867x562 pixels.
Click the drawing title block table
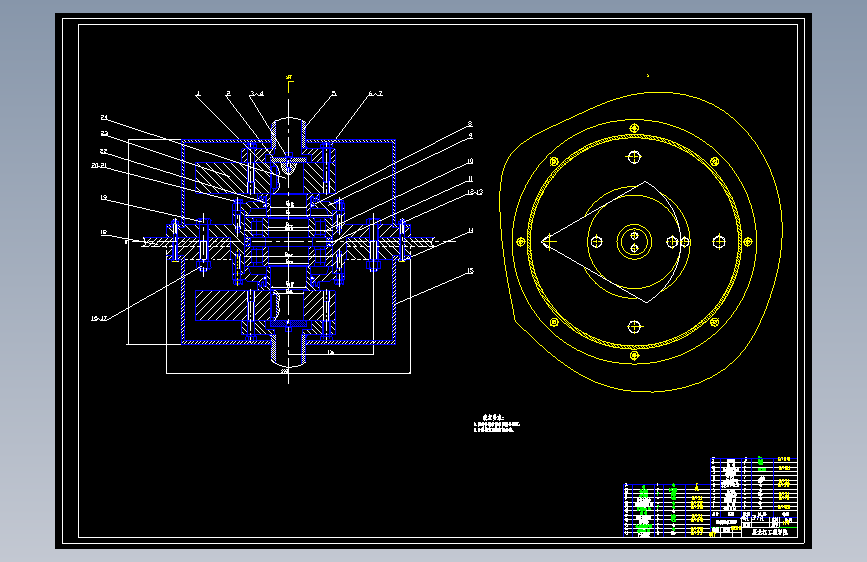(711, 497)
